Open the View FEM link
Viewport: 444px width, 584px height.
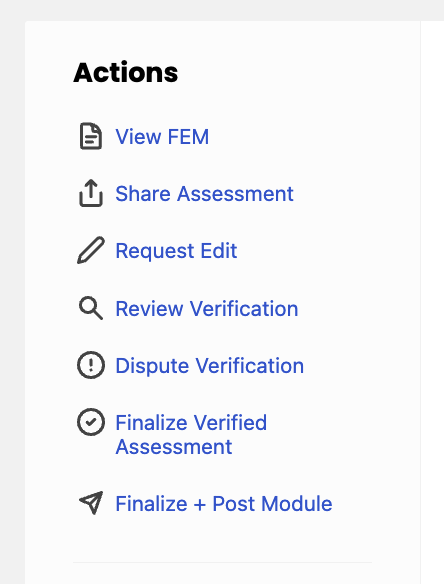[x=162, y=137]
